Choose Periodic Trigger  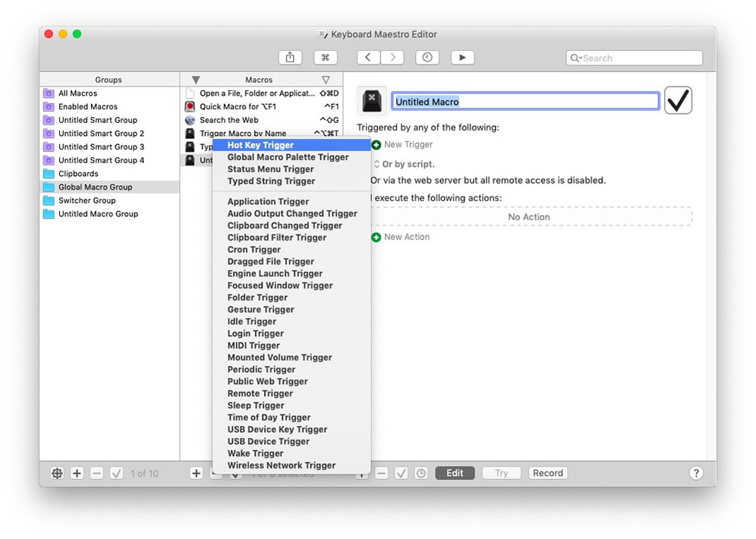click(x=291, y=369)
